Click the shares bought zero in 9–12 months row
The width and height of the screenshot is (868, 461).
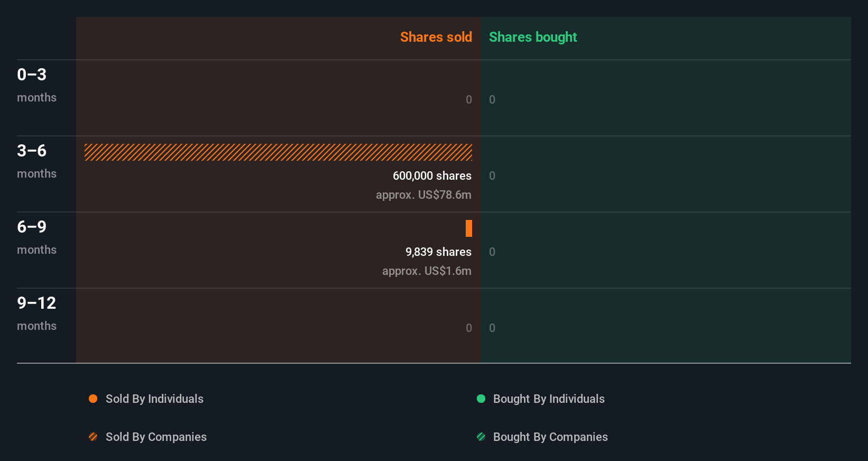pos(492,328)
